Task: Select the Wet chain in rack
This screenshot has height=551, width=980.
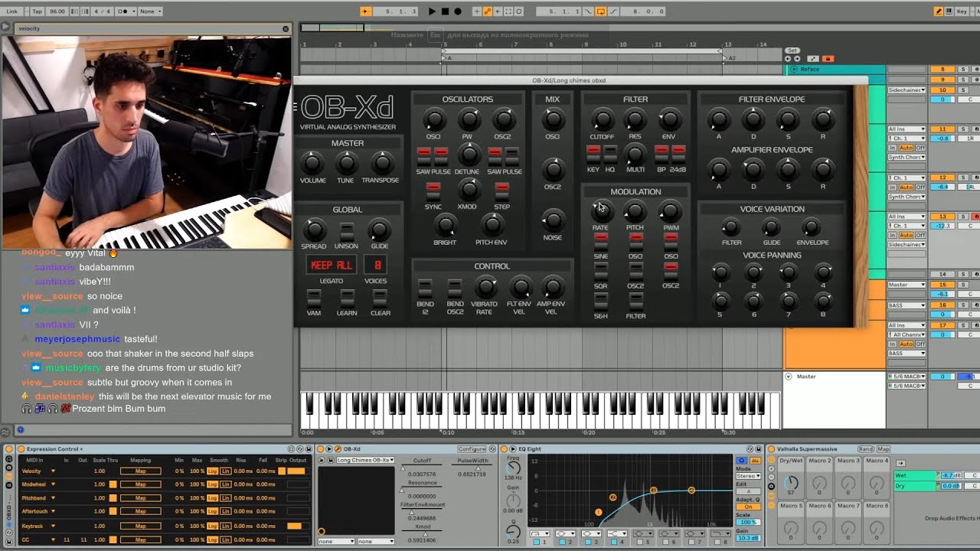Action: tap(916, 475)
